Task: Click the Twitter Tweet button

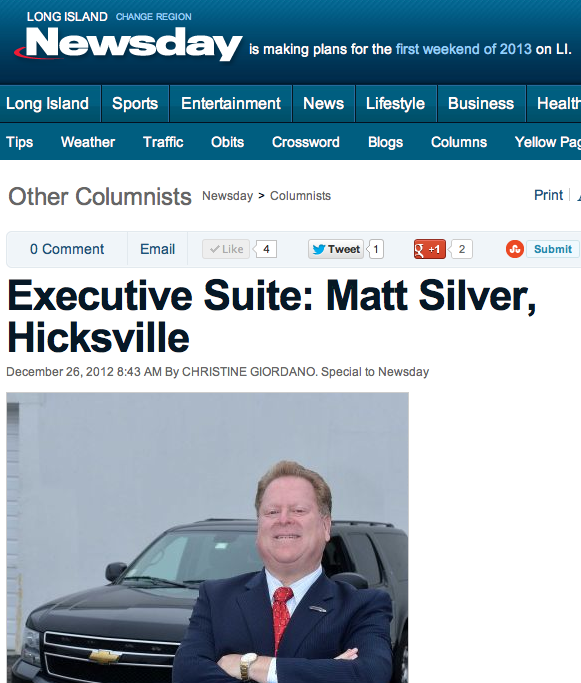Action: coord(336,249)
